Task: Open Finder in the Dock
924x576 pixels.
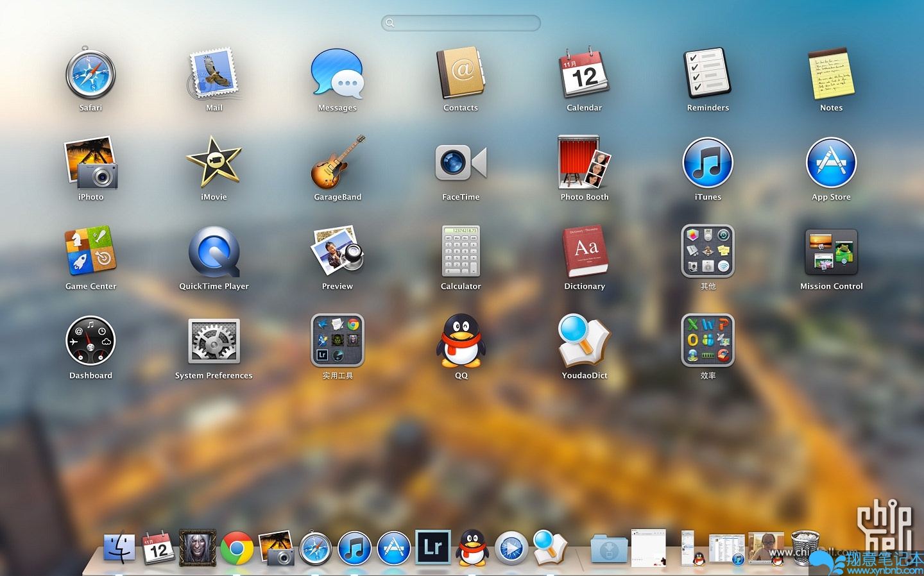Action: pyautogui.click(x=119, y=549)
